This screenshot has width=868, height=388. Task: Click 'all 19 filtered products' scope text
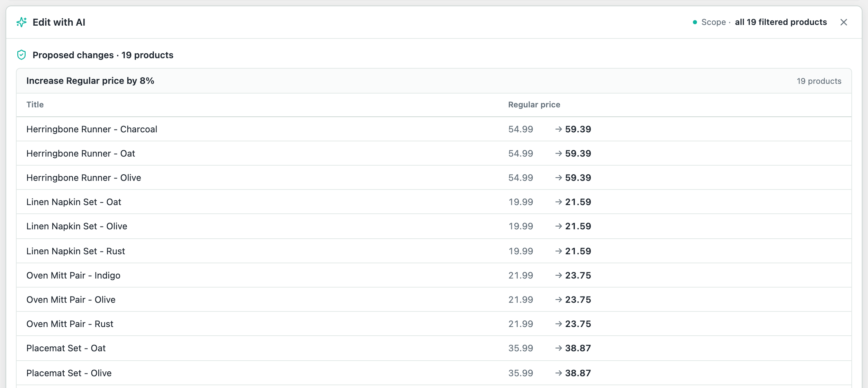click(x=781, y=22)
